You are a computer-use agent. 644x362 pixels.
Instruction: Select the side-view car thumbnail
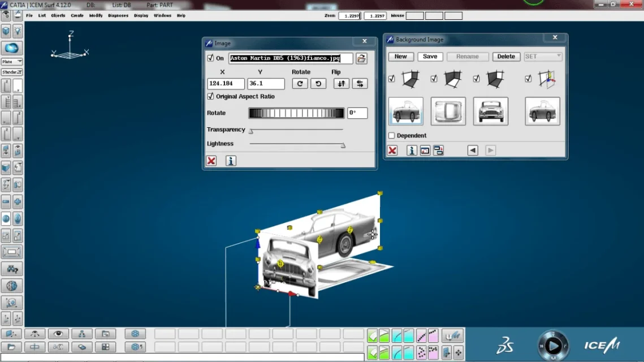[x=406, y=111]
